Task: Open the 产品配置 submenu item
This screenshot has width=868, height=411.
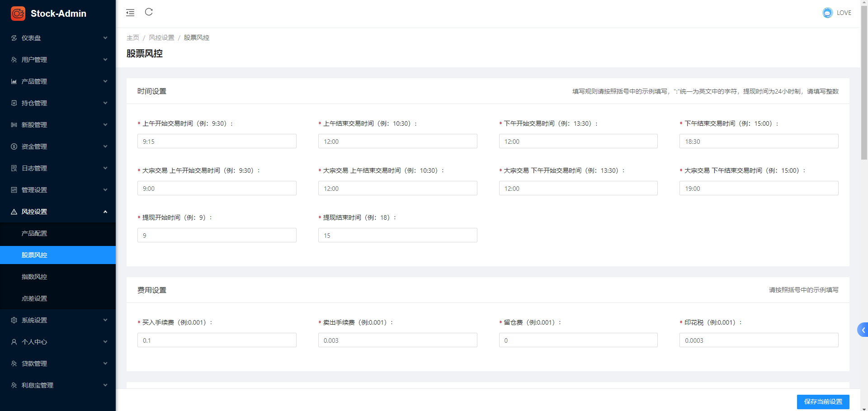Action: click(x=34, y=233)
